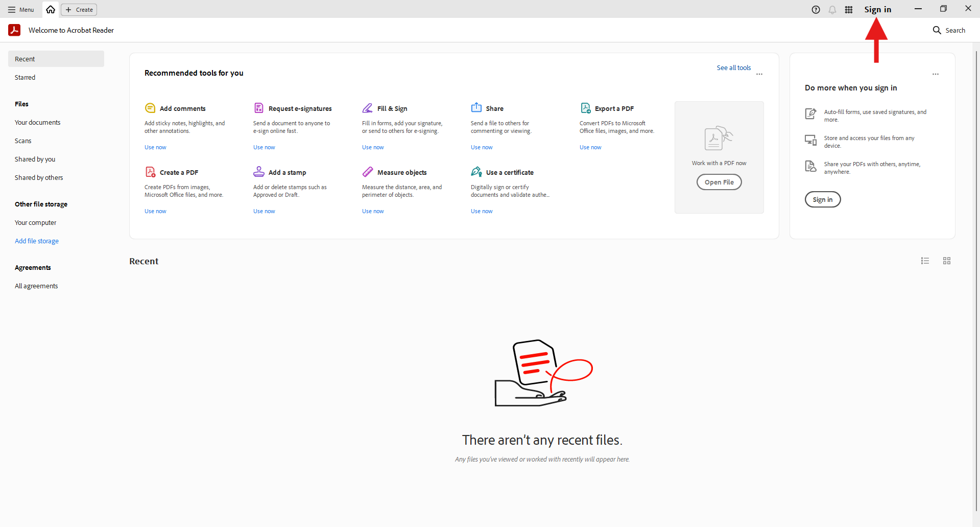Click the Auto-fill forms icon
The image size is (980, 527).
(810, 113)
